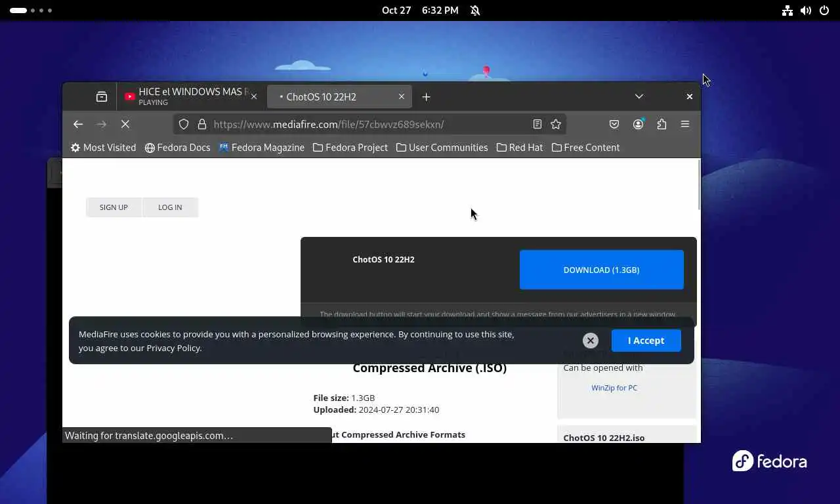The height and width of the screenshot is (504, 840).
Task: Close the Firefox window
Action: (x=689, y=96)
